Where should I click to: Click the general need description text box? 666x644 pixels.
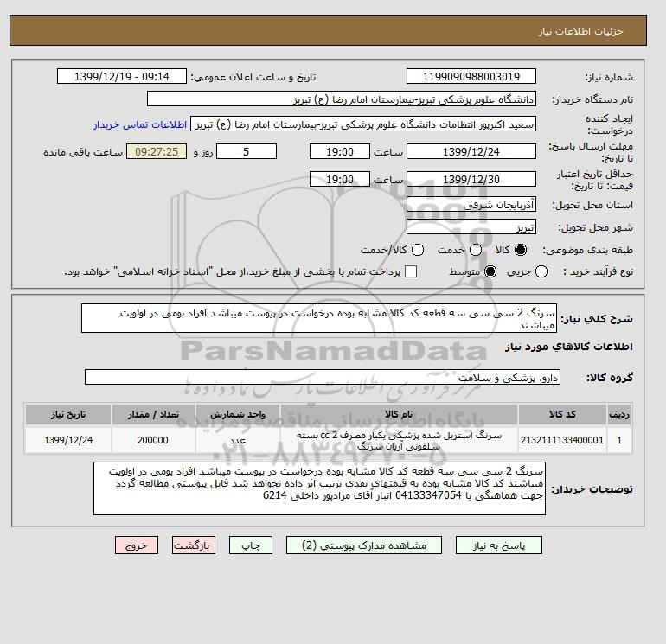click(319, 318)
